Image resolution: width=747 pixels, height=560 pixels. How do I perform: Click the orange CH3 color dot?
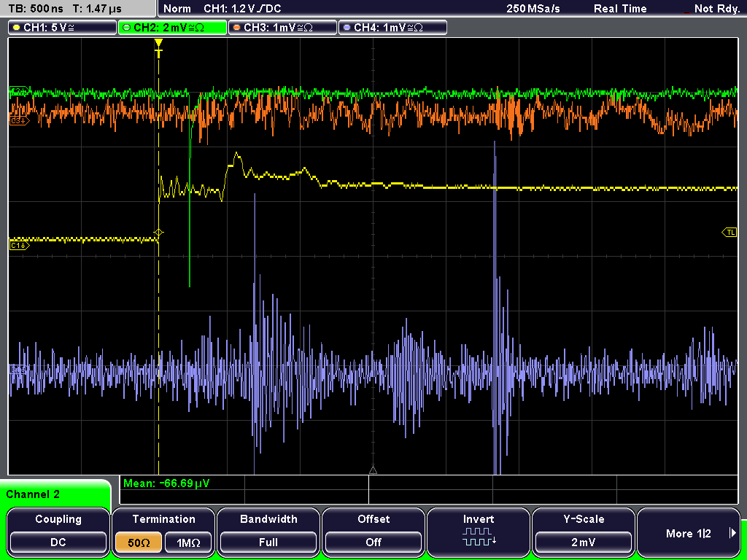(237, 28)
